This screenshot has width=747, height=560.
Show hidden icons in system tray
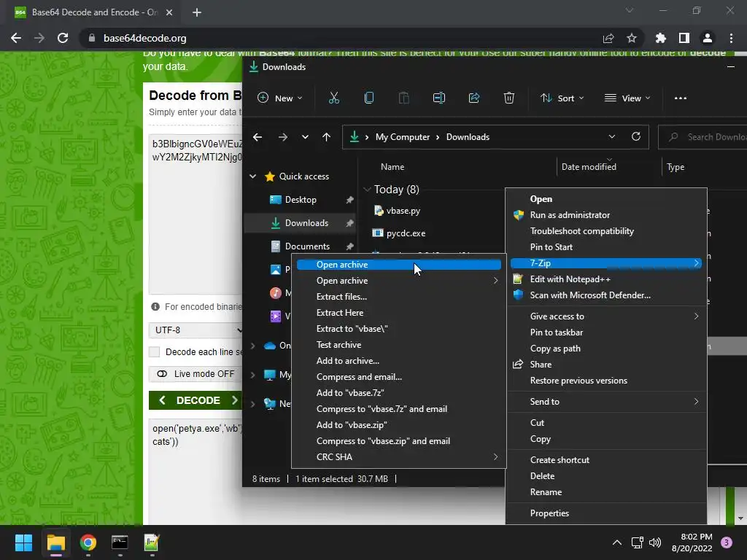(617, 542)
